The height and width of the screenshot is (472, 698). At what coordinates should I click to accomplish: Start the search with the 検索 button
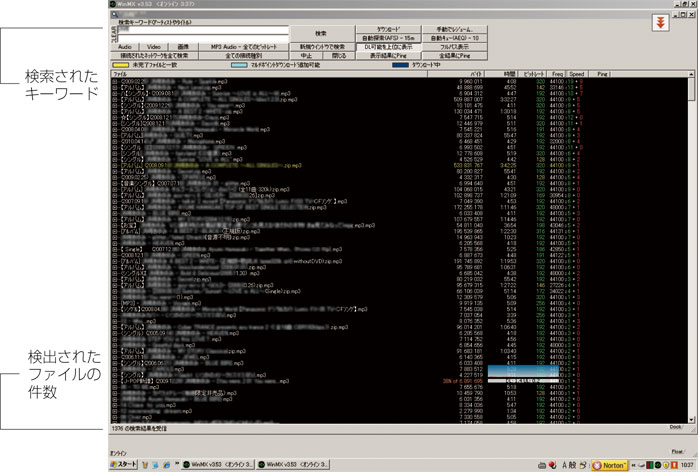click(x=321, y=33)
